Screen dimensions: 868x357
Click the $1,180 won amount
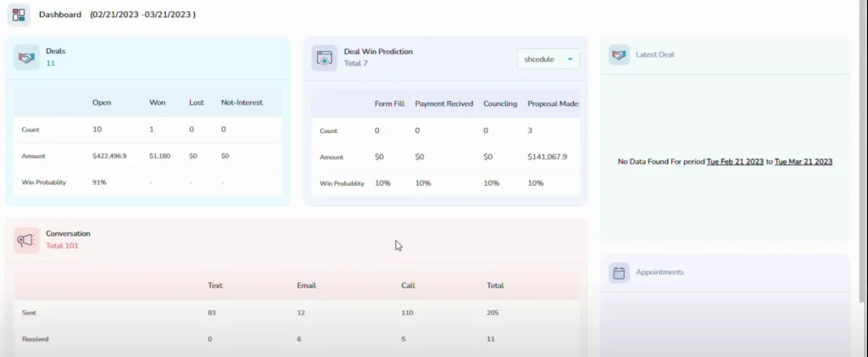[x=159, y=156]
